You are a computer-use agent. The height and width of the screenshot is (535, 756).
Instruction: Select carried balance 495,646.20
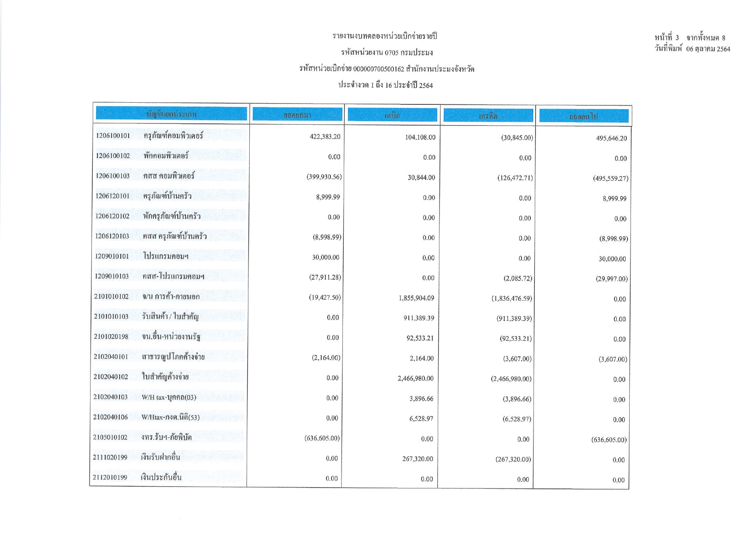click(612, 138)
